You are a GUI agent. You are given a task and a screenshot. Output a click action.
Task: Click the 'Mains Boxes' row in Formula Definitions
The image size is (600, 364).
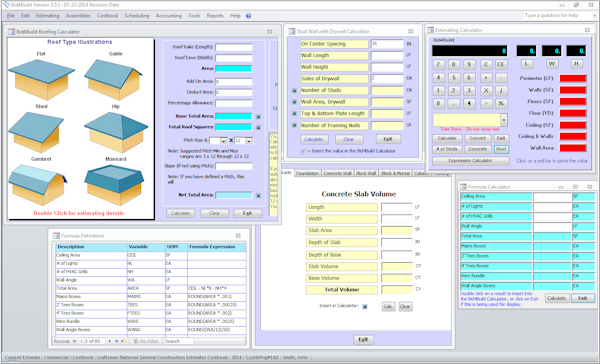coord(151,297)
